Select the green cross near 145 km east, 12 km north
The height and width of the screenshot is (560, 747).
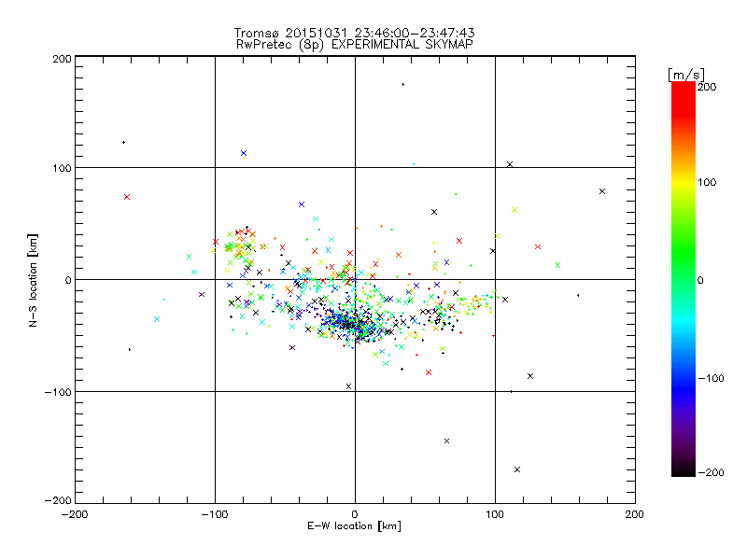557,265
